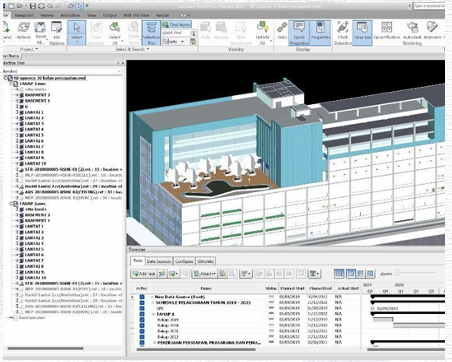The width and height of the screenshot is (452, 362).
Task: Uncheck Active box for New Data Source (Root)
Action: [x=142, y=297]
